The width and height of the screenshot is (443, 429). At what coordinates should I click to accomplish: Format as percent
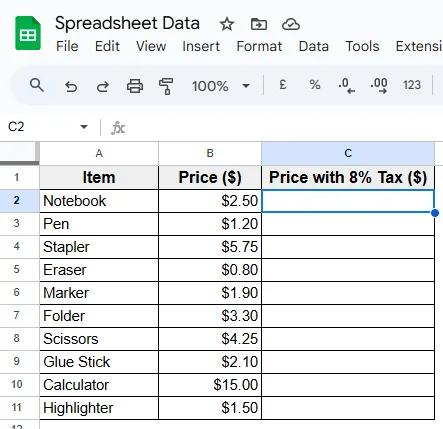pyautogui.click(x=315, y=85)
